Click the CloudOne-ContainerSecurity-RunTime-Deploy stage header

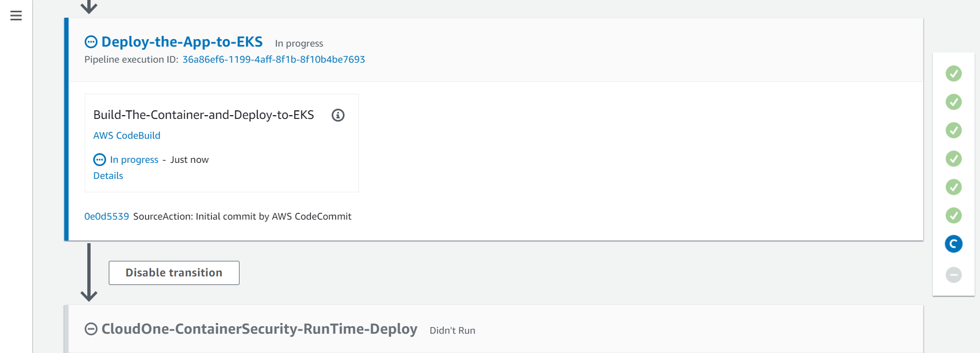click(259, 329)
